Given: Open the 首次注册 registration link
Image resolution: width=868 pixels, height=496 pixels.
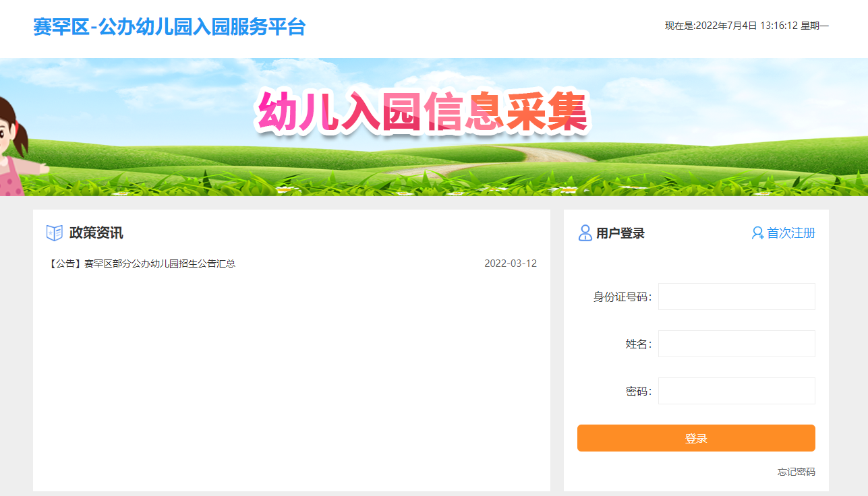Looking at the screenshot, I should click(x=791, y=233).
